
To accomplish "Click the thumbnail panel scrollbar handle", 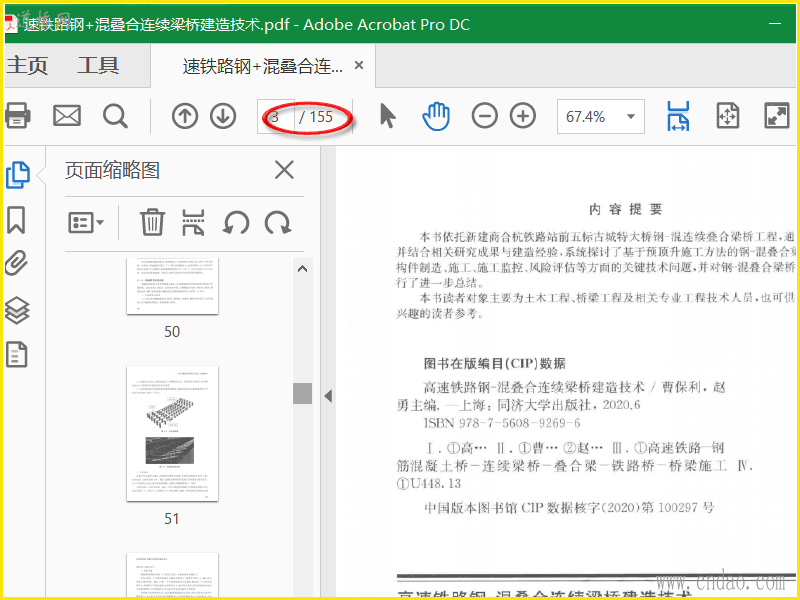I will coord(302,393).
